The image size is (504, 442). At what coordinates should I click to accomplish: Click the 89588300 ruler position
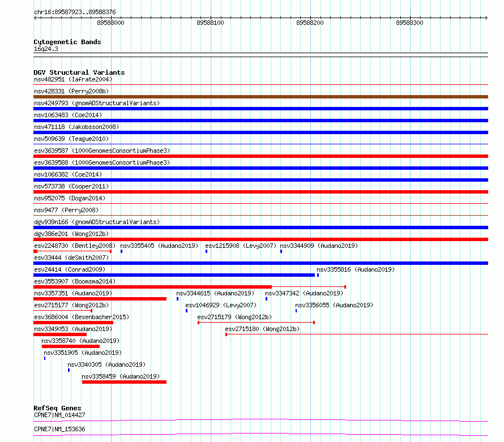(409, 23)
